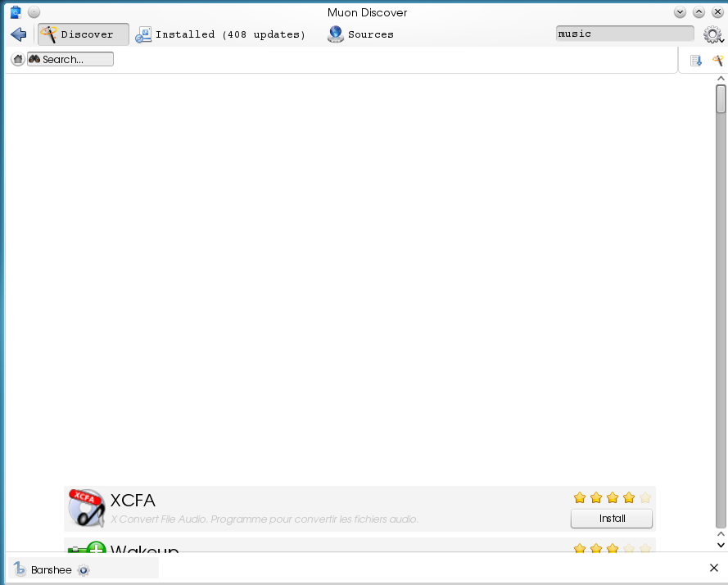
Task: Dismiss the bottom progress bar
Action: pyautogui.click(x=713, y=568)
